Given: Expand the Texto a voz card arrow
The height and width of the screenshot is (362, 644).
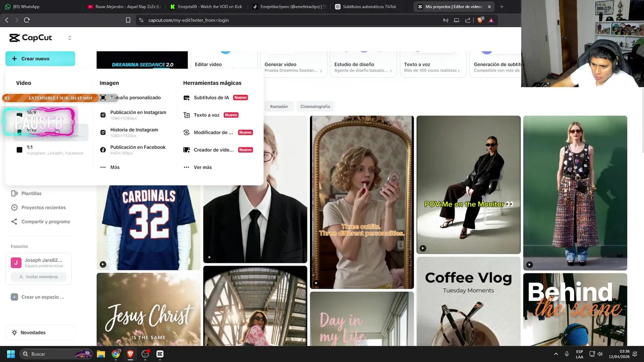Looking at the screenshot, I should pos(458,71).
